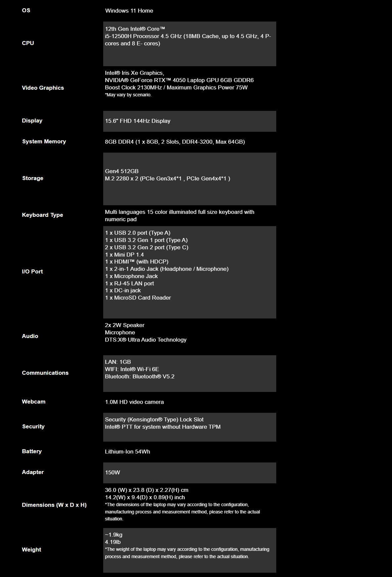The width and height of the screenshot is (392, 577).
Task: Select '1 x USB 2.0 port (Type A)'
Action: 138,233
